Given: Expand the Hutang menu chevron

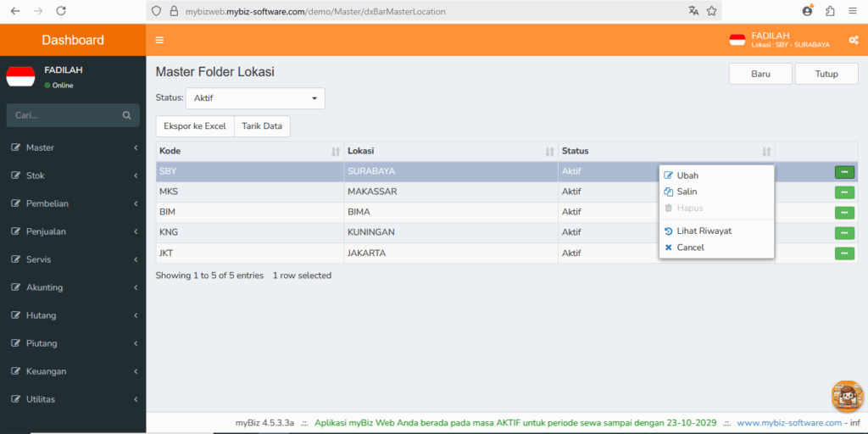Looking at the screenshot, I should (136, 315).
